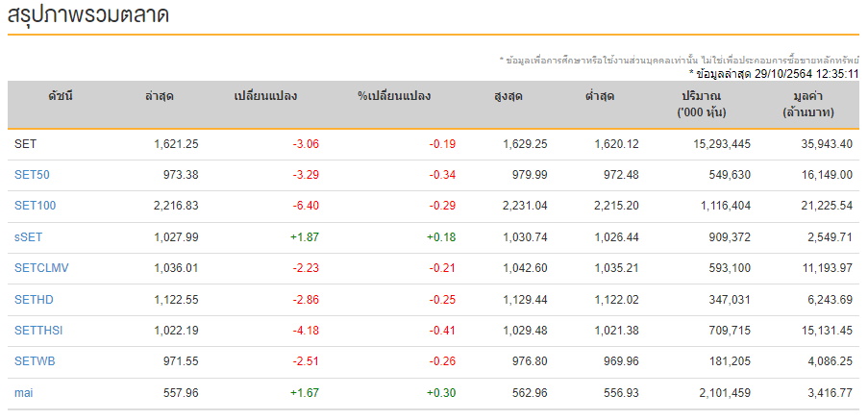Click the %เปลี่ยนแปลง column header
The width and height of the screenshot is (868, 420).
tap(394, 96)
